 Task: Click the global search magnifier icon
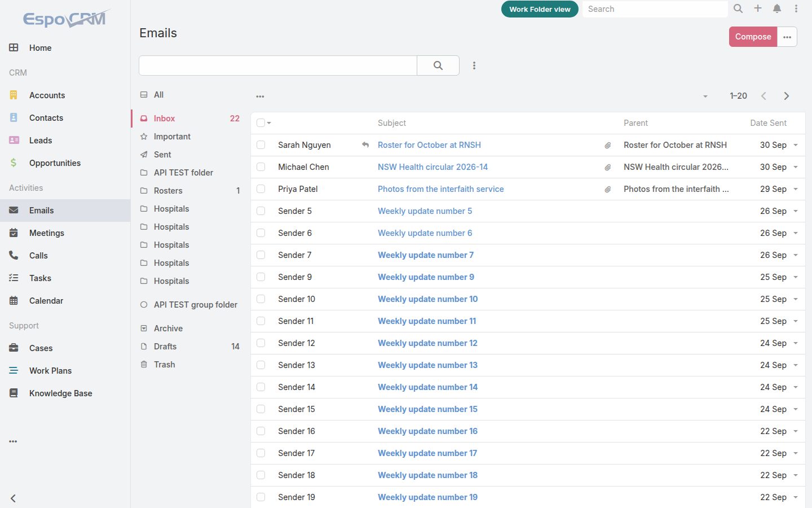click(738, 8)
